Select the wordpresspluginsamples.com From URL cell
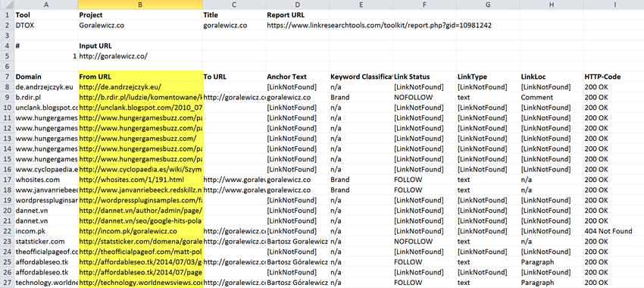Image resolution: width=644 pixels, height=288 pixels. (x=140, y=200)
